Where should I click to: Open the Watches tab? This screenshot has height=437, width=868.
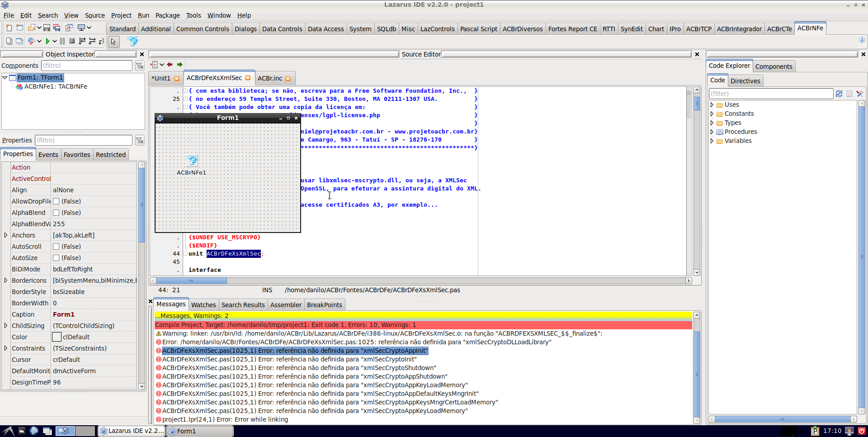[x=203, y=305]
